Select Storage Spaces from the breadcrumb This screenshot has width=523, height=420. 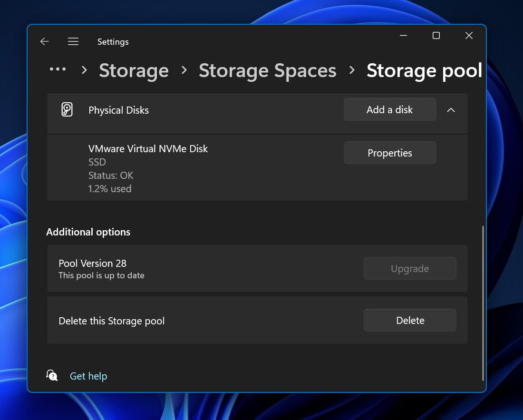point(267,70)
